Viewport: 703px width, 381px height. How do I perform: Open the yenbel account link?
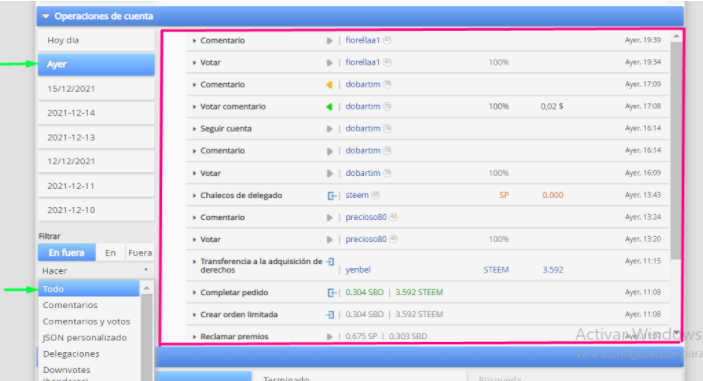tap(358, 270)
